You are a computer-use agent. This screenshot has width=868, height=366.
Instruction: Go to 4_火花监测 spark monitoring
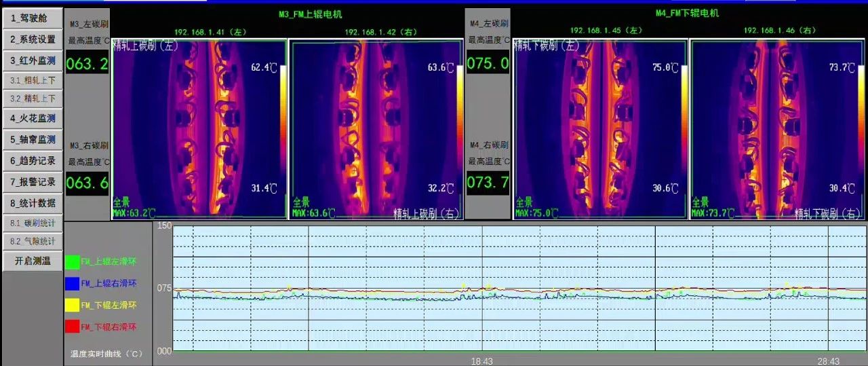click(32, 118)
